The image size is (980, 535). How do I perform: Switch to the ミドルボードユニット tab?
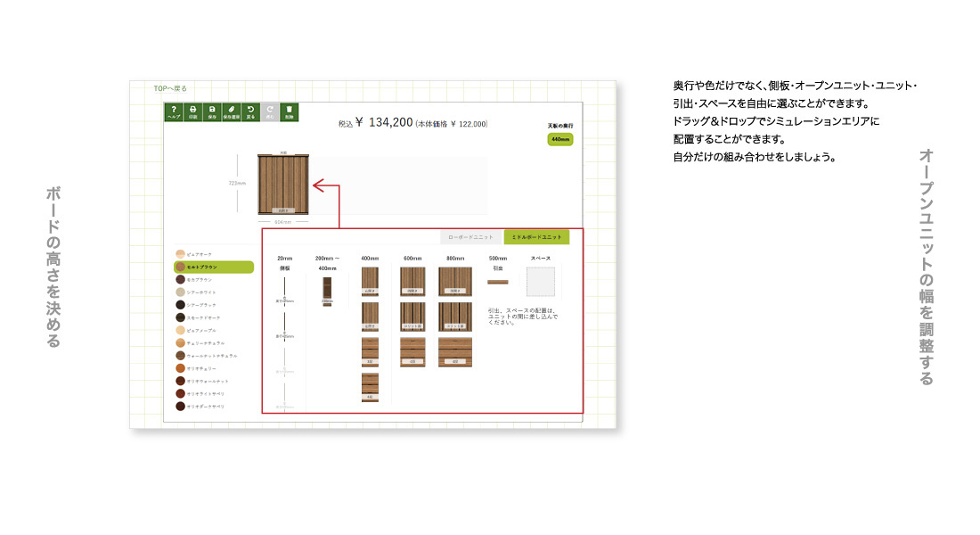[537, 237]
